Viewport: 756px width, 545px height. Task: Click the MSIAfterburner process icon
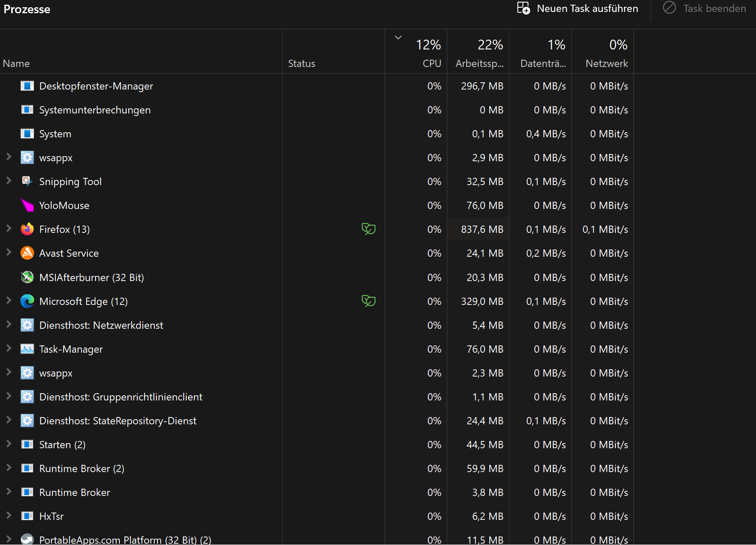pyautogui.click(x=27, y=277)
